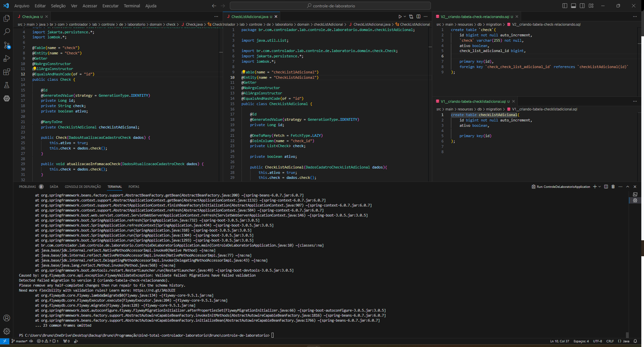This screenshot has width=644, height=347.
Task: Switch to CONSOLE DE DEPURAÇÃO tab
Action: point(83,187)
